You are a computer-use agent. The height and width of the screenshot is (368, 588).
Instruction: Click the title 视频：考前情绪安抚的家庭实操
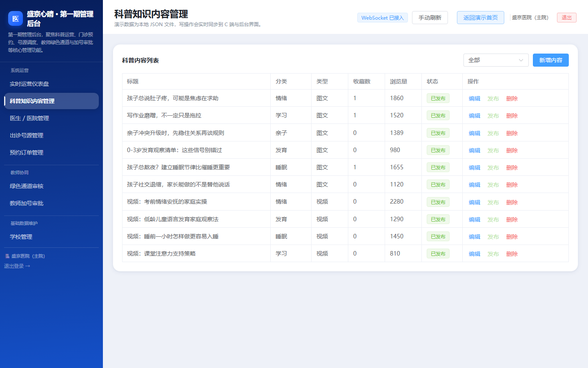[167, 202]
